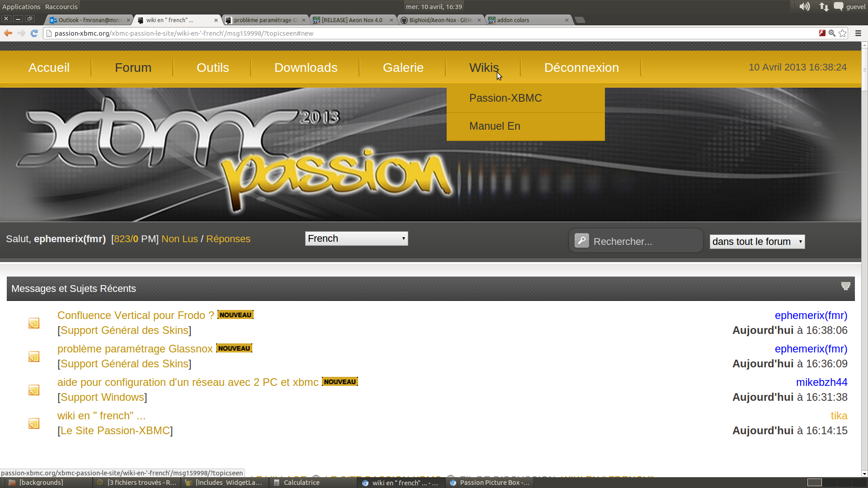
Task: Open the Réponses link
Action: [228, 239]
